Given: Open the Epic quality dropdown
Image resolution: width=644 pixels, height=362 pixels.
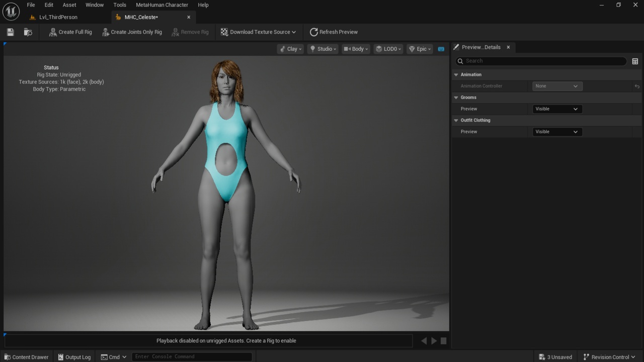Looking at the screenshot, I should click(420, 49).
